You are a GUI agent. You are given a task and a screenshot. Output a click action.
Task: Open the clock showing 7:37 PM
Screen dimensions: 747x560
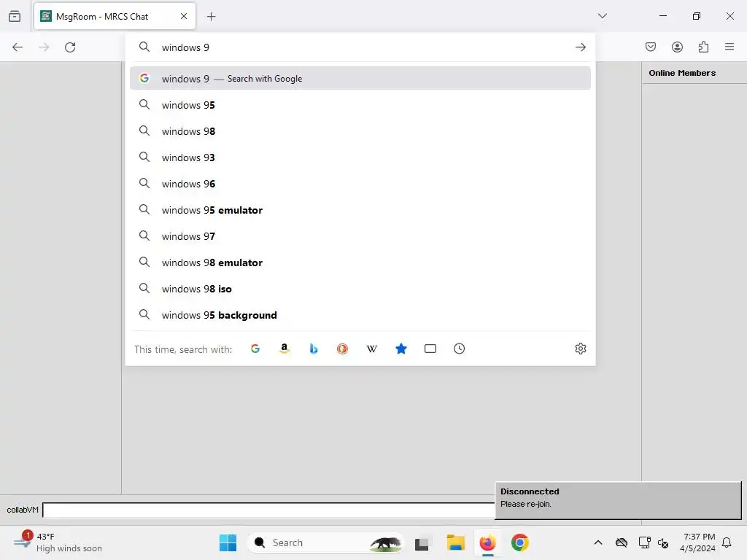(698, 542)
